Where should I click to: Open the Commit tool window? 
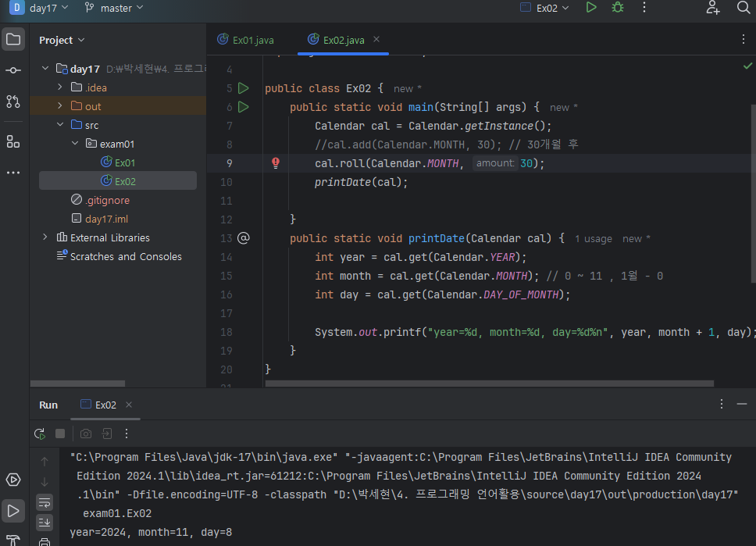click(x=13, y=70)
